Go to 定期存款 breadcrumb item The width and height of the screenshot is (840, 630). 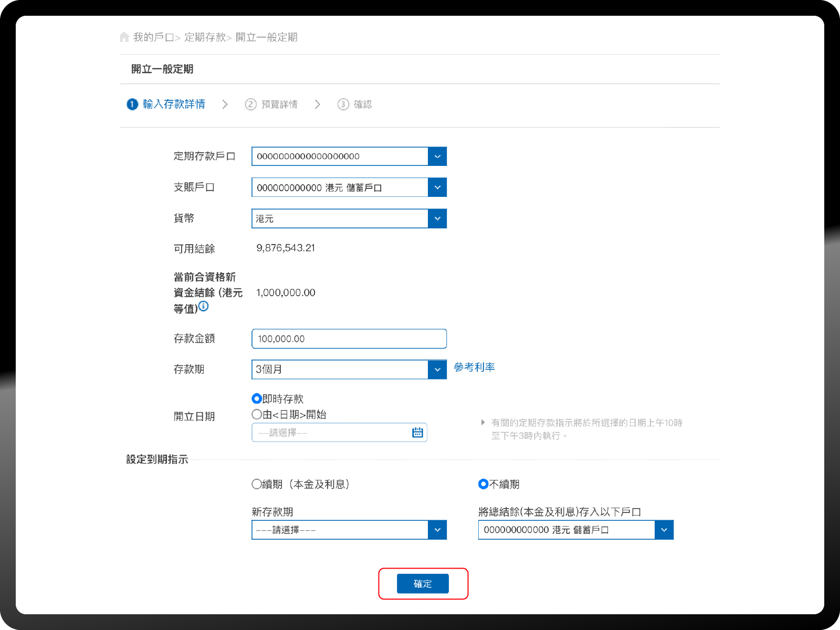(x=205, y=37)
